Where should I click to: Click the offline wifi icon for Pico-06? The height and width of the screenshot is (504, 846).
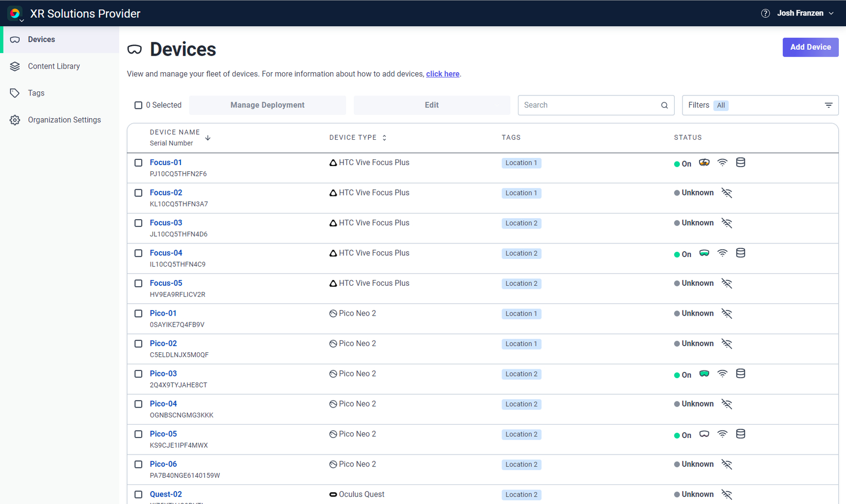pyautogui.click(x=727, y=464)
